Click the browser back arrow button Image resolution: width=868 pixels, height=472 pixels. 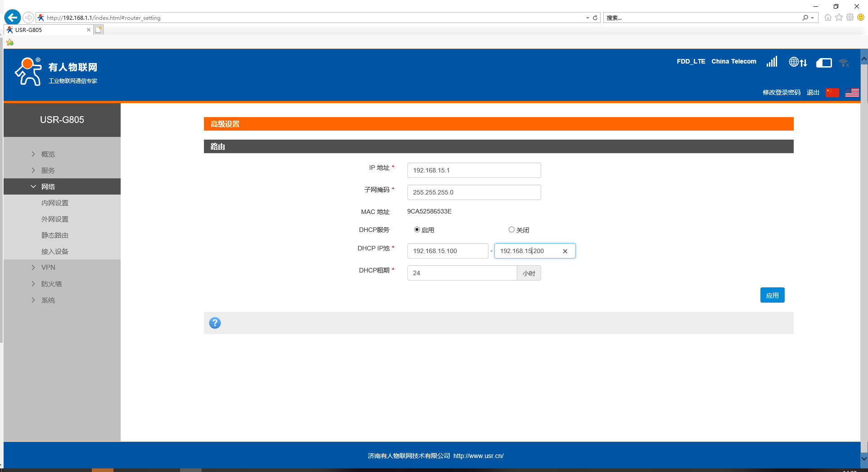tap(12, 18)
